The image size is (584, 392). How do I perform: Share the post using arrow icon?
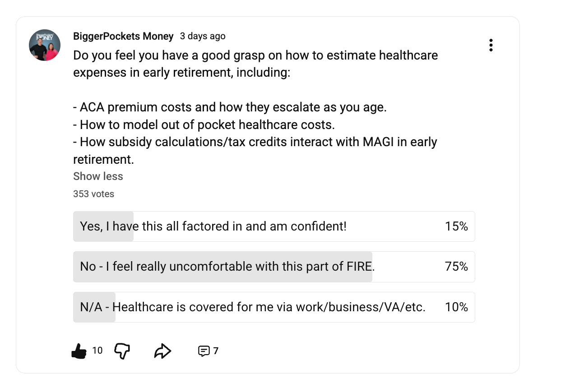[162, 351]
